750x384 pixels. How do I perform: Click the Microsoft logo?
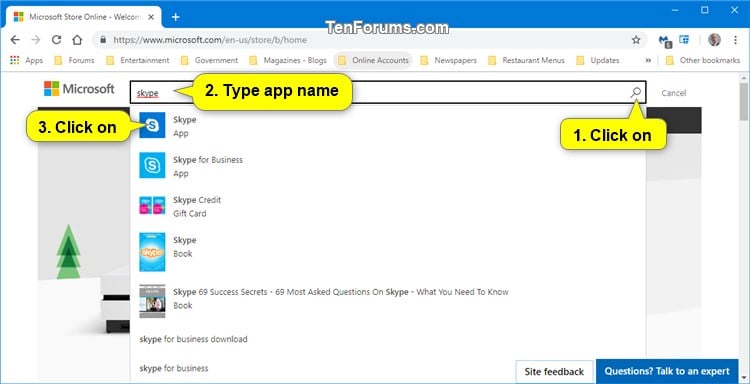(79, 89)
